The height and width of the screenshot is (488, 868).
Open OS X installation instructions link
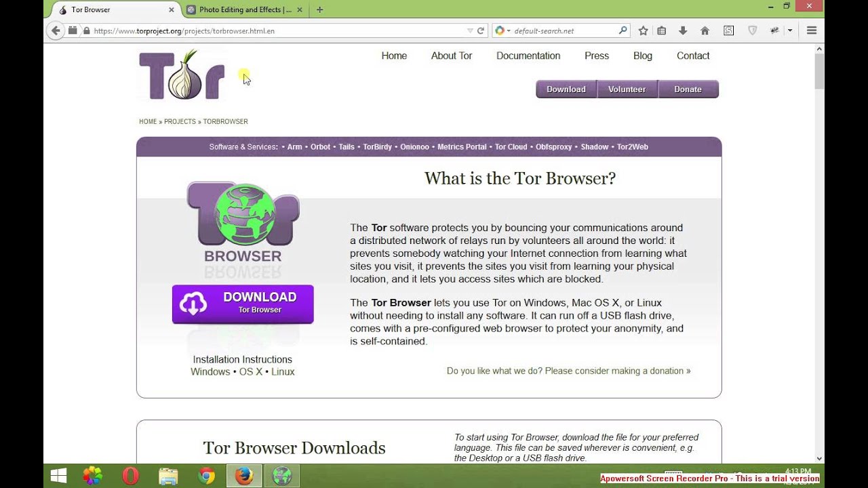click(x=251, y=372)
